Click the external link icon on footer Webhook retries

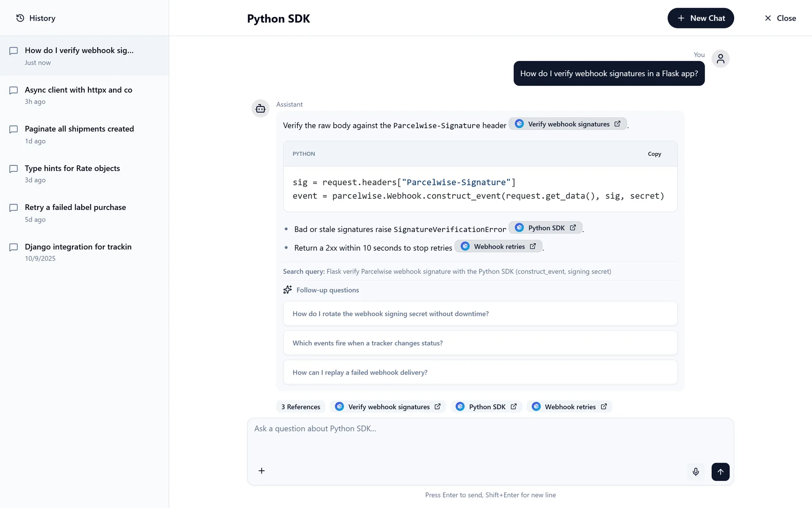click(604, 406)
